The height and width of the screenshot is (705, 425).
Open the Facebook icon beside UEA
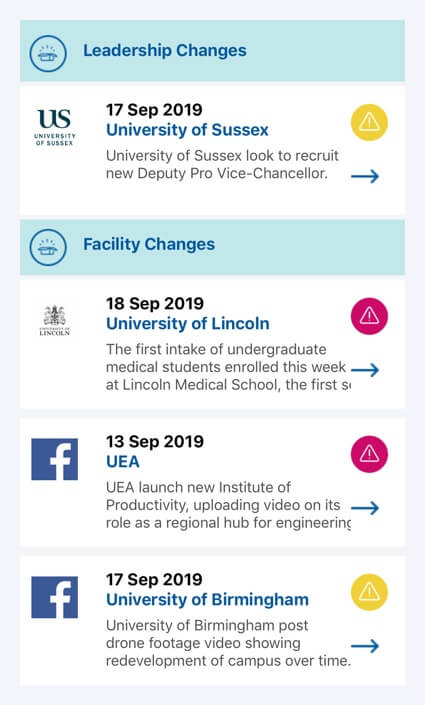tap(54, 459)
